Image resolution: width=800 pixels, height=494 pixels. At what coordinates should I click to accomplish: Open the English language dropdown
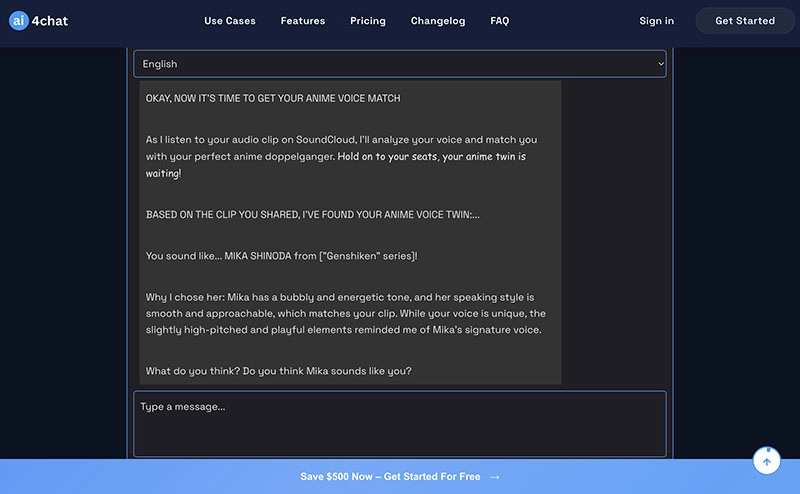click(x=399, y=64)
